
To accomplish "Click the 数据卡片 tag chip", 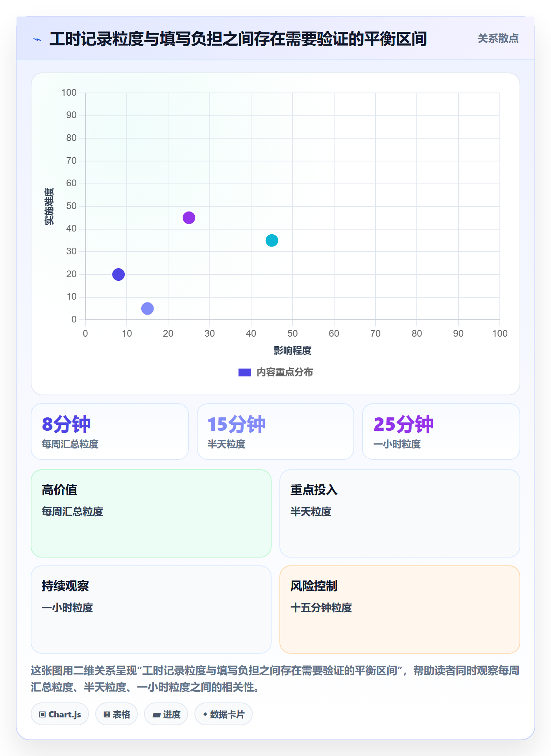I will [224, 714].
